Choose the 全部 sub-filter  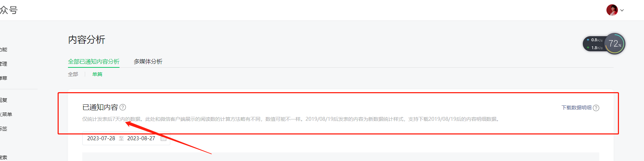[x=73, y=74]
